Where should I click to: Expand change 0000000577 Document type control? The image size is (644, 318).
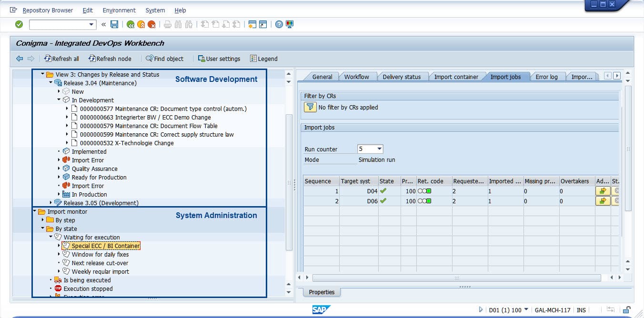click(67, 109)
